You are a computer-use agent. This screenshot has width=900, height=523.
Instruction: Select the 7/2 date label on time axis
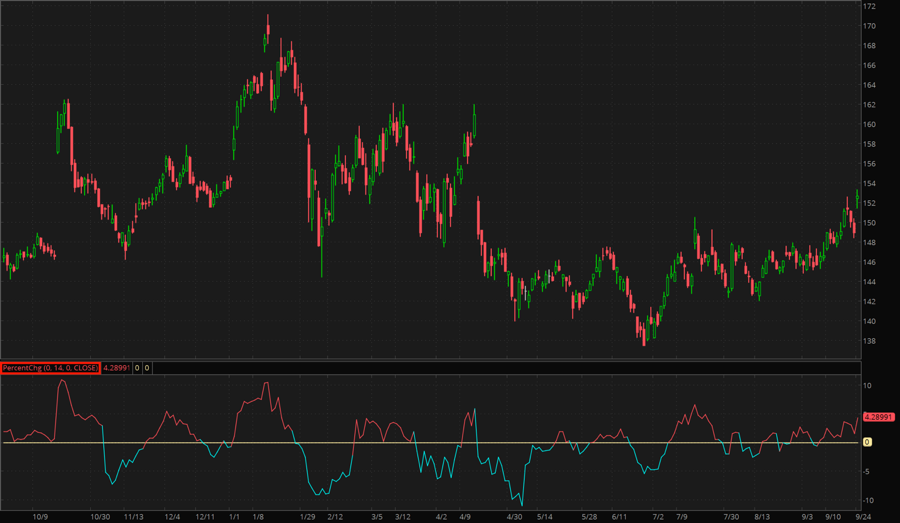tap(657, 516)
